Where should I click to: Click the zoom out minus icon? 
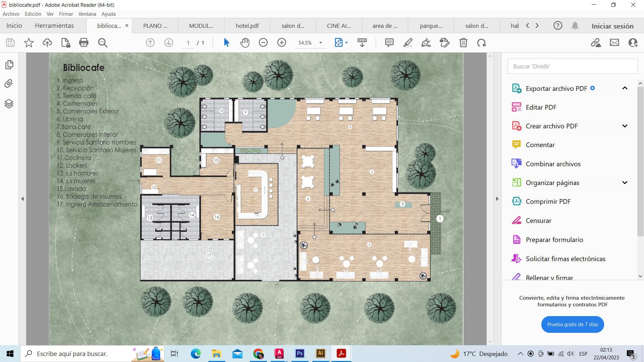[x=263, y=43]
